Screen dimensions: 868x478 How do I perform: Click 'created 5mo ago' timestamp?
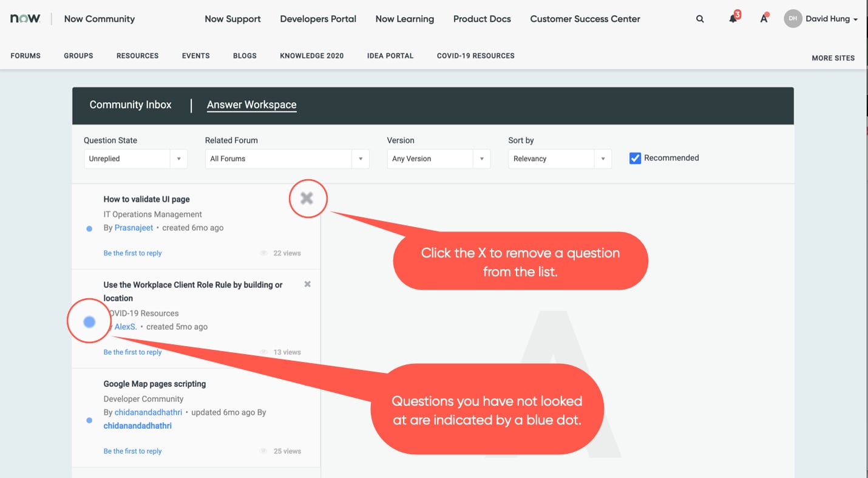point(177,327)
